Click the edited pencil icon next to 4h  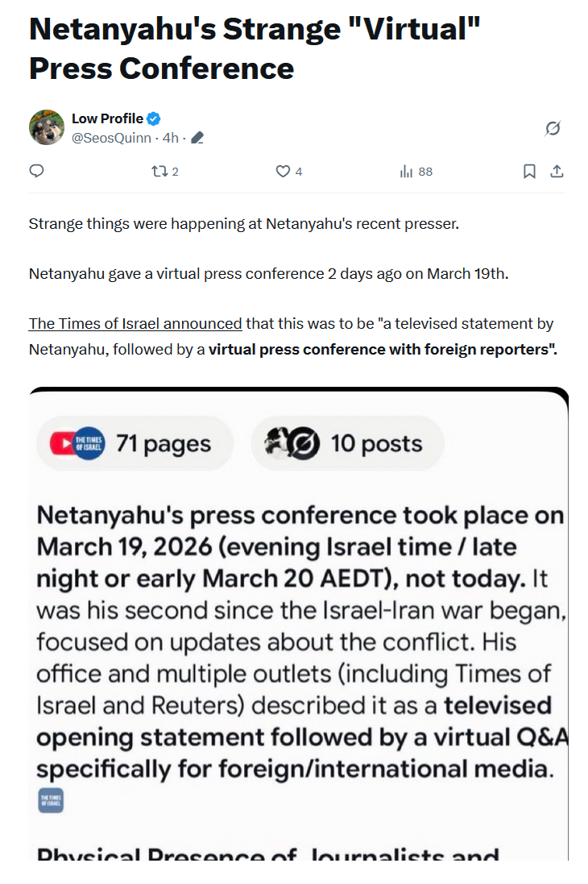tap(197, 138)
